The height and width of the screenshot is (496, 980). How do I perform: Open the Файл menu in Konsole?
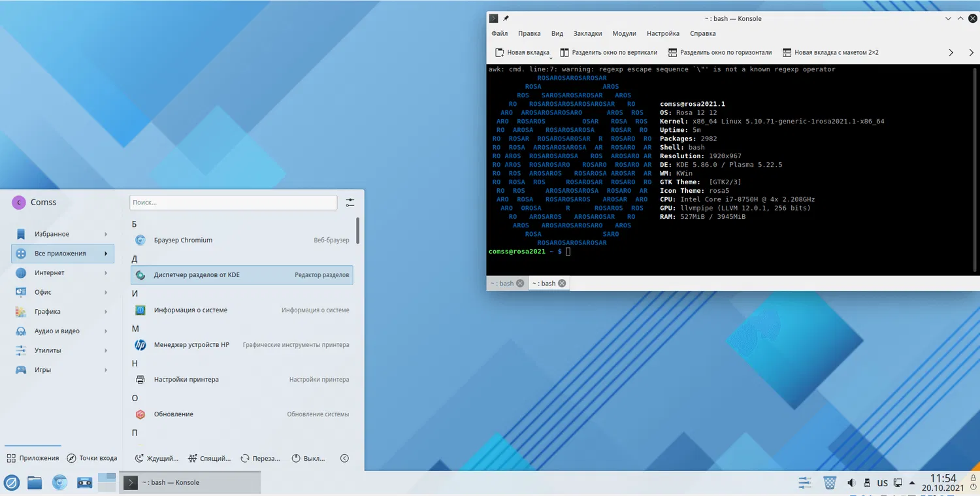pos(500,33)
